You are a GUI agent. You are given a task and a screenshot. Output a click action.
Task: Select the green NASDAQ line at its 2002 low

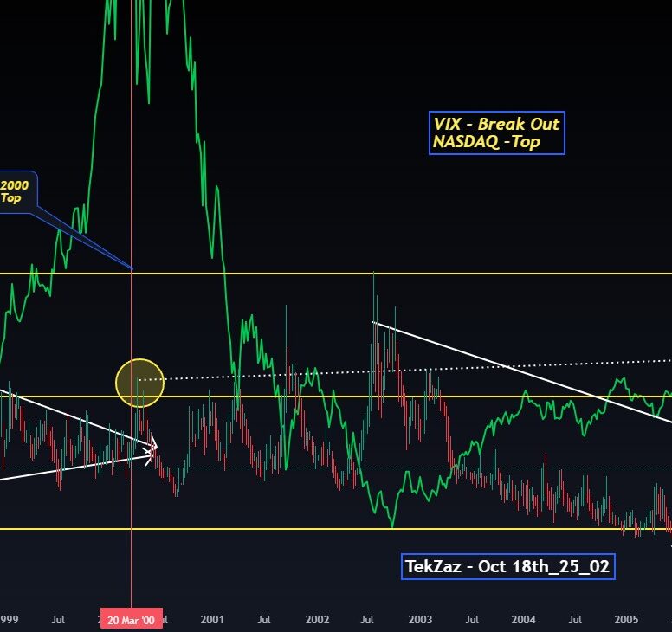point(391,524)
